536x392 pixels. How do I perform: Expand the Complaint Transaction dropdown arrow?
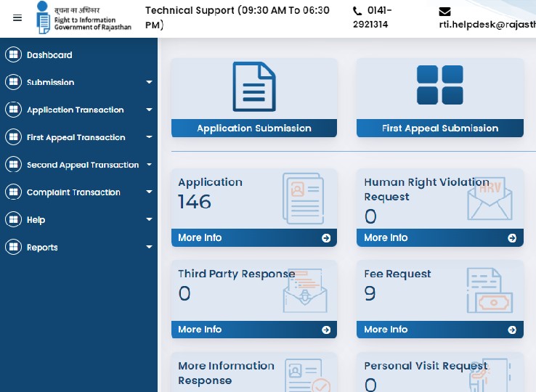point(149,192)
